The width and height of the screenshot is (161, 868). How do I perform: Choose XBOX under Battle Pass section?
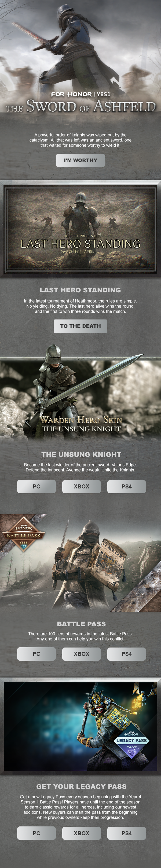pyautogui.click(x=82, y=654)
